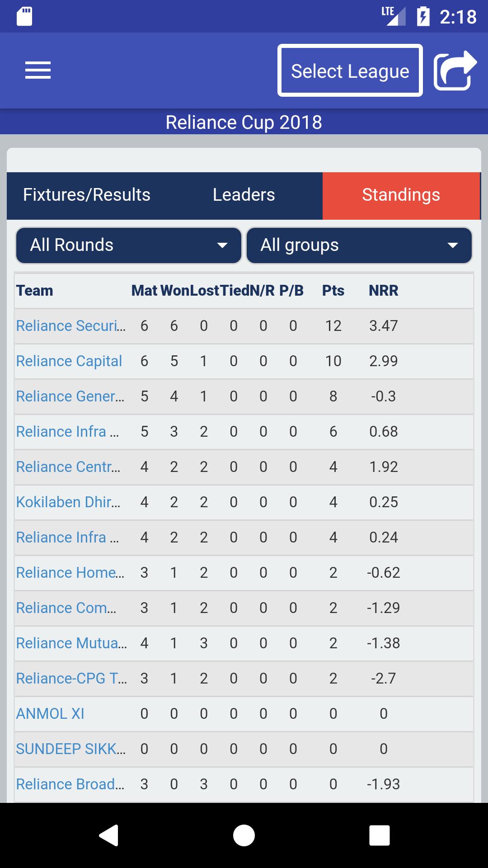Select the Standings tab
The width and height of the screenshot is (488, 868).
coord(401,195)
